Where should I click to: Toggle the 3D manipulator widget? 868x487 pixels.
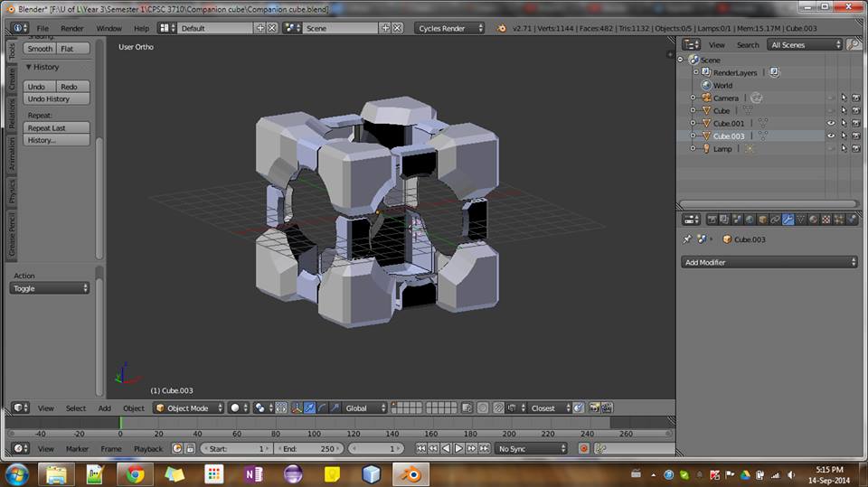coord(297,407)
